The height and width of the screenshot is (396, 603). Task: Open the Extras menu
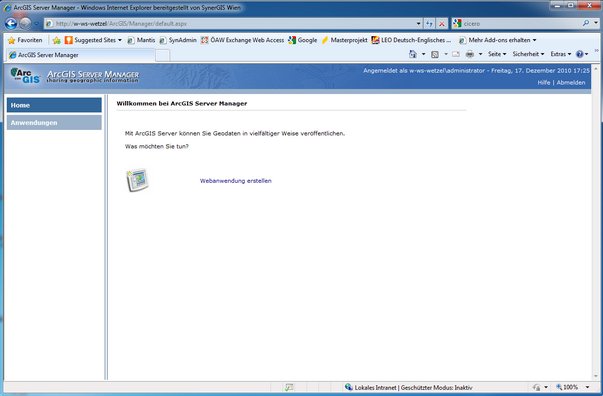(x=561, y=54)
